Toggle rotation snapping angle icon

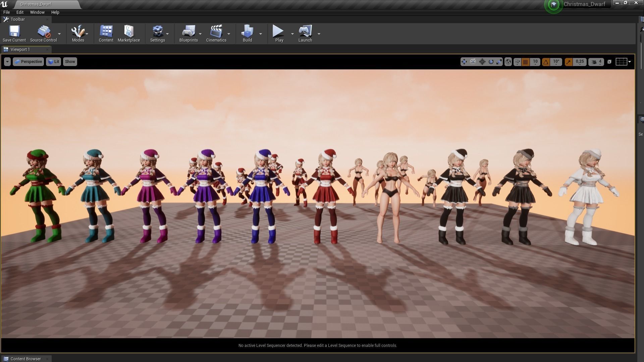pos(546,62)
